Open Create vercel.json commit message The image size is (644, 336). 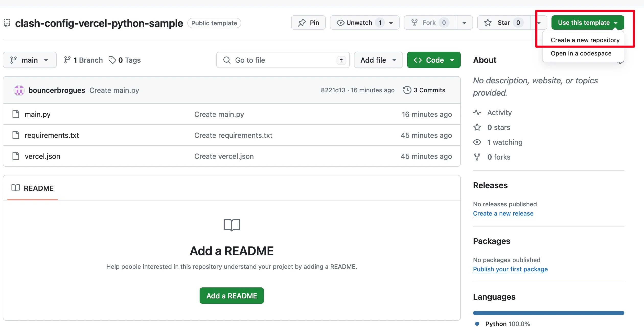[224, 156]
